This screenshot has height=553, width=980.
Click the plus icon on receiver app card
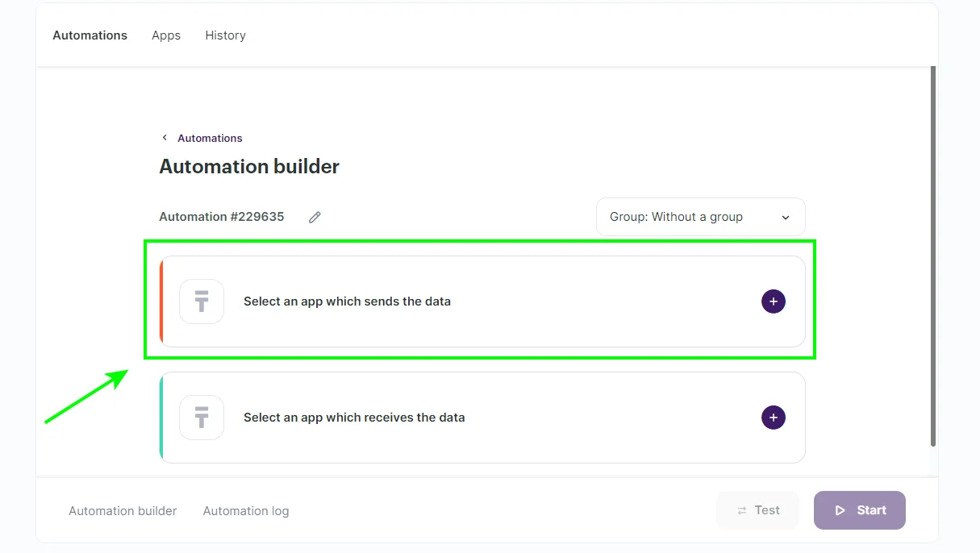(x=773, y=418)
